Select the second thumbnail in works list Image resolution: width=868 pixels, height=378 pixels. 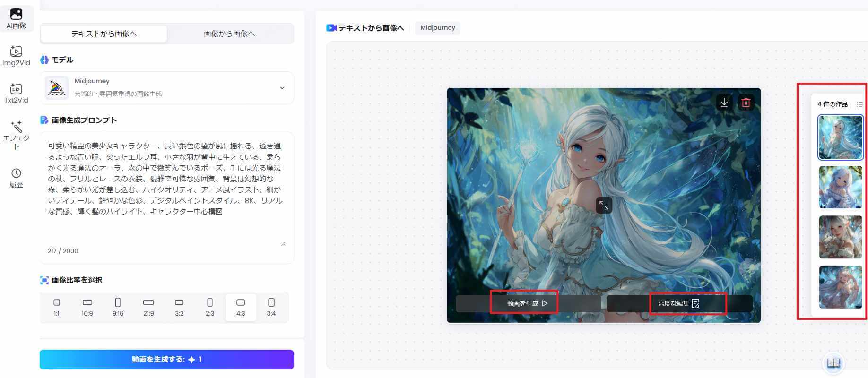pyautogui.click(x=840, y=188)
